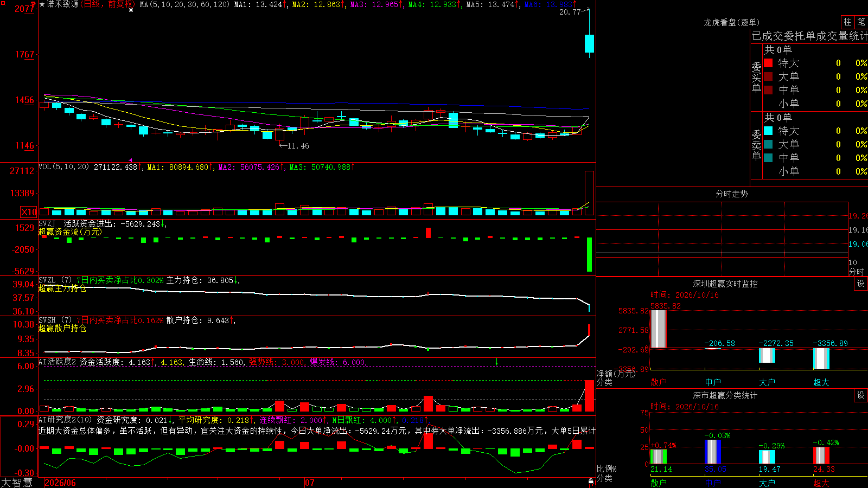The height and width of the screenshot is (488, 868).
Task: Click the blue 中户 35.05 bar in classification stats
Action: (x=713, y=452)
